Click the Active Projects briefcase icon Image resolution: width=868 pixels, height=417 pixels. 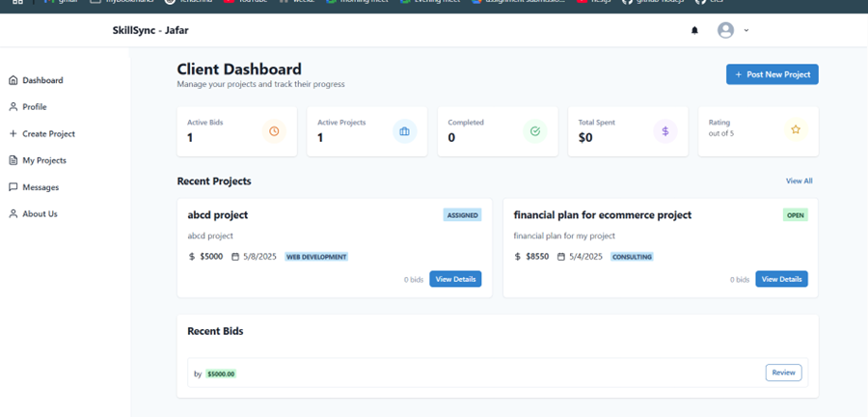pyautogui.click(x=404, y=131)
